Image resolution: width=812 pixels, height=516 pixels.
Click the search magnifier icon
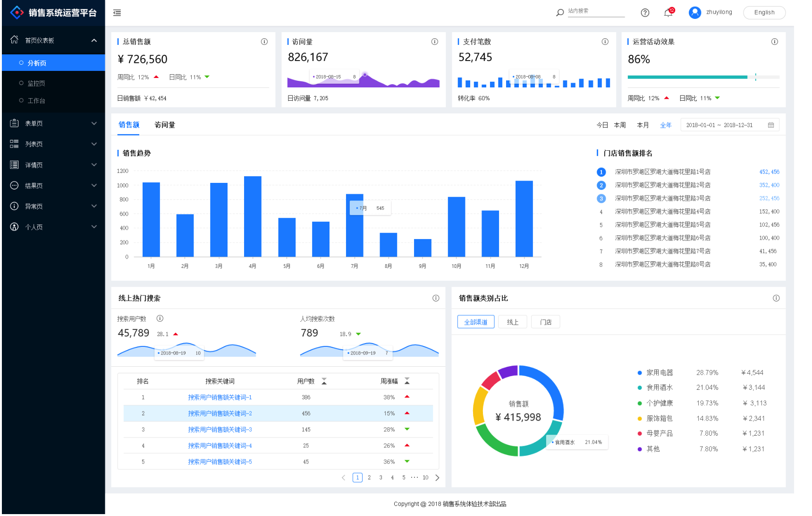(560, 13)
